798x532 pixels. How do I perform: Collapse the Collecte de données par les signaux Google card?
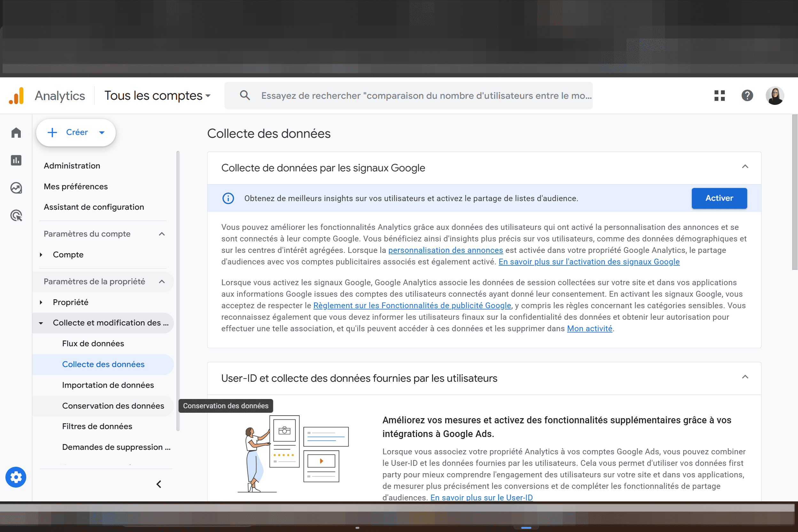coord(745,167)
